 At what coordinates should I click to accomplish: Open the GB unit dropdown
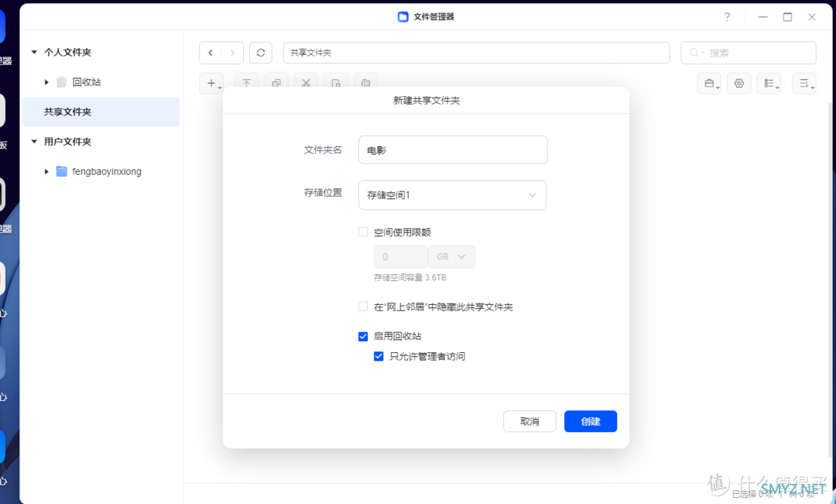tap(451, 256)
